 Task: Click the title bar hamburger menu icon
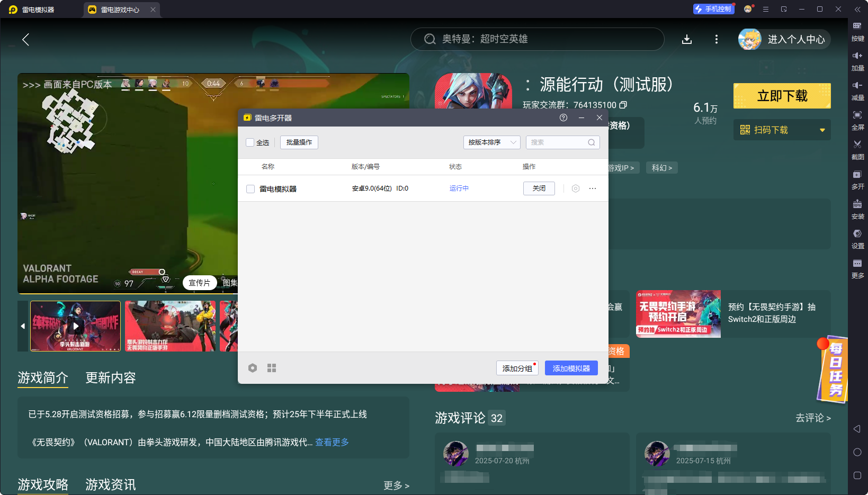tap(766, 9)
